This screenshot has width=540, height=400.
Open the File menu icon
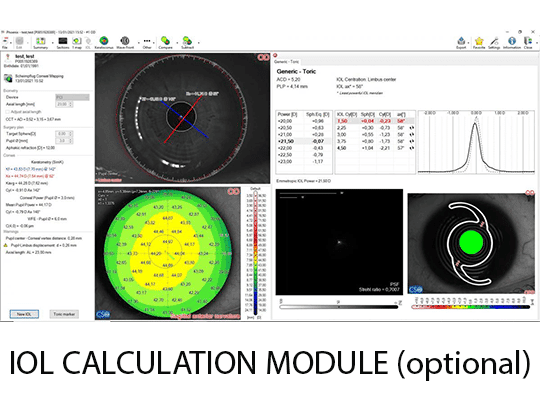5,42
